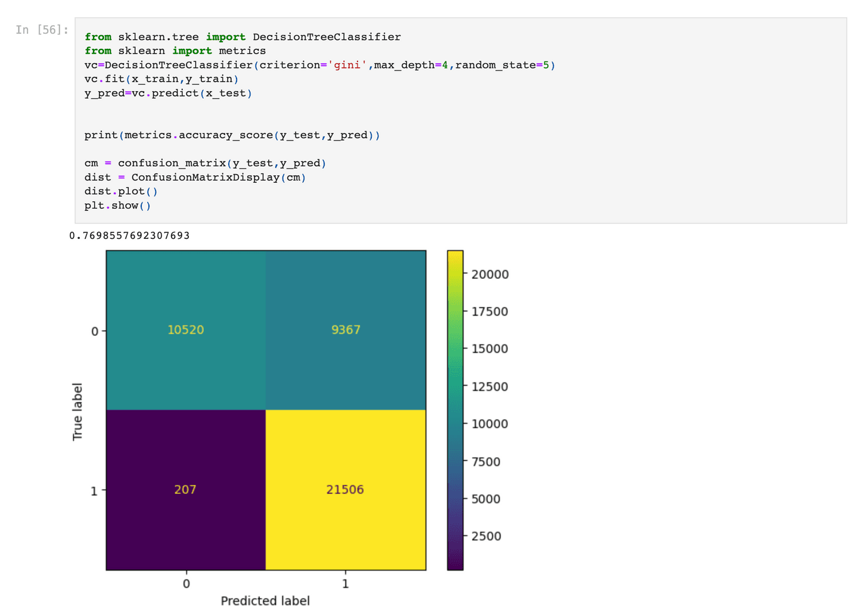Click the matrix cell showing 9367
Image resolution: width=858 pixels, height=616 pixels.
(x=346, y=330)
